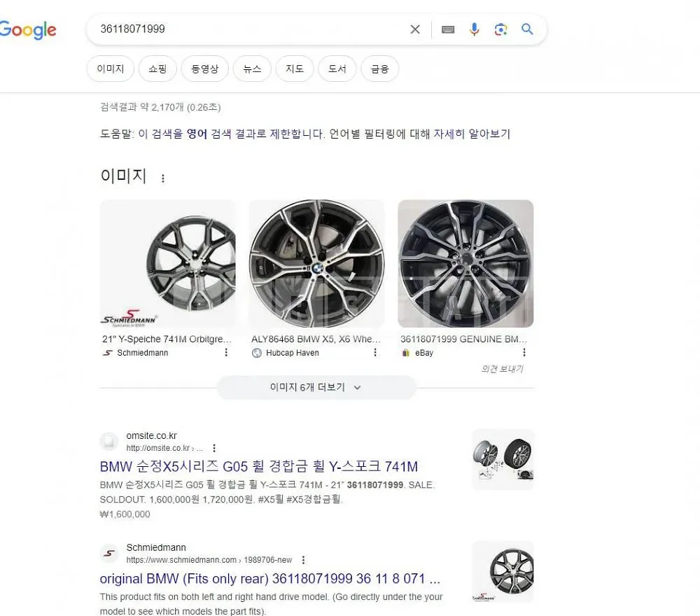Click the Schmiedmann source favicon under first image
The image size is (700, 616).
(108, 353)
